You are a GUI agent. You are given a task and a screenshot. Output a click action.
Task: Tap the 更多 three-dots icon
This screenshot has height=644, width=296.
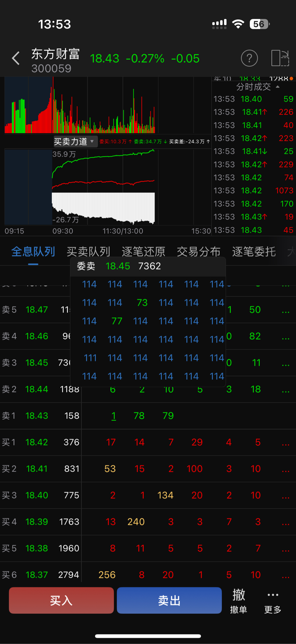click(272, 595)
